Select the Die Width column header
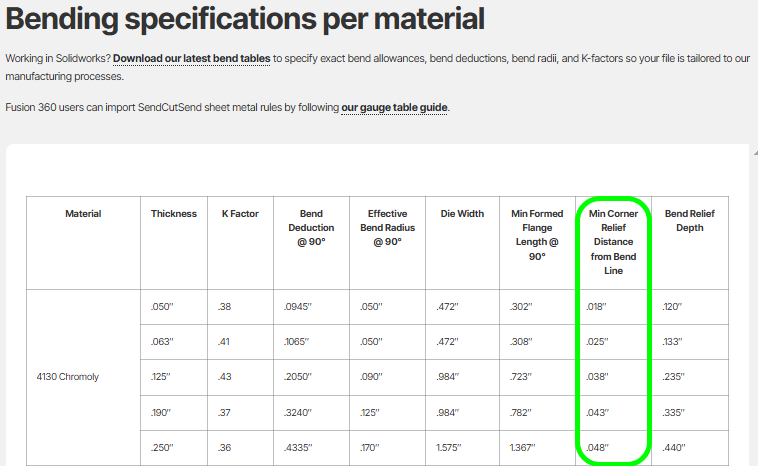 462,214
